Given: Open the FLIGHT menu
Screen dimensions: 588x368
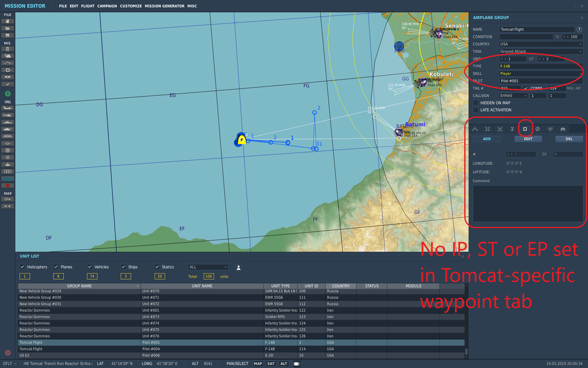Looking at the screenshot, I should [88, 6].
